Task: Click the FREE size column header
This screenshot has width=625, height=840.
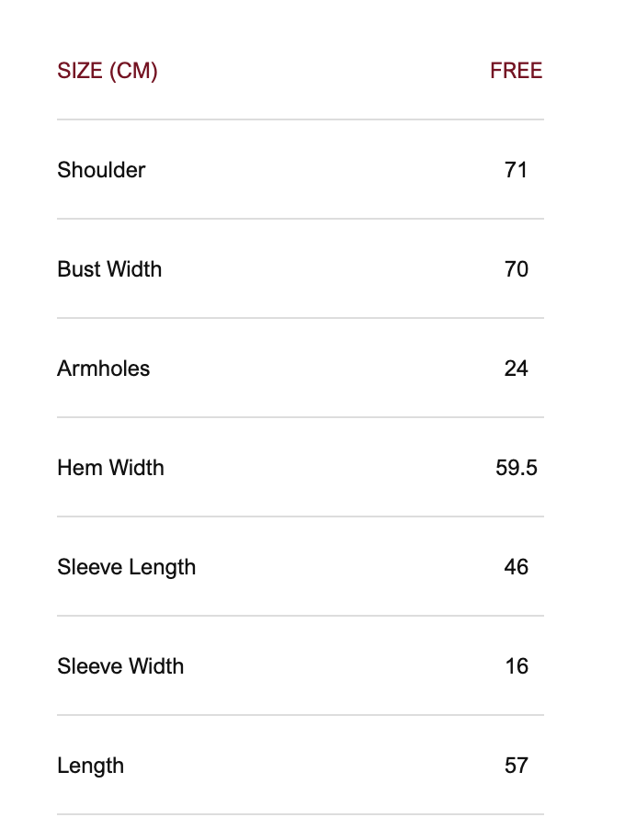Action: tap(516, 71)
